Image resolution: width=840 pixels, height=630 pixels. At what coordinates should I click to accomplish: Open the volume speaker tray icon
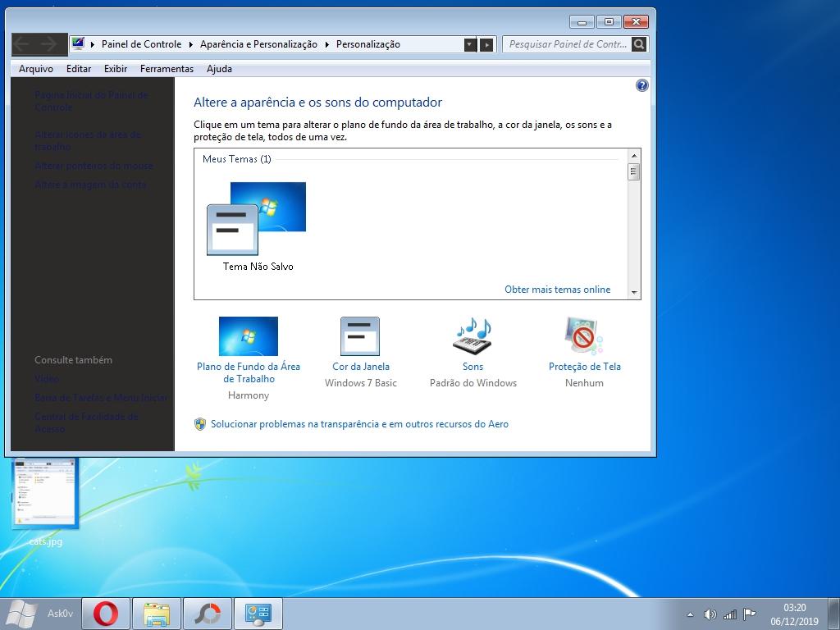click(x=710, y=614)
